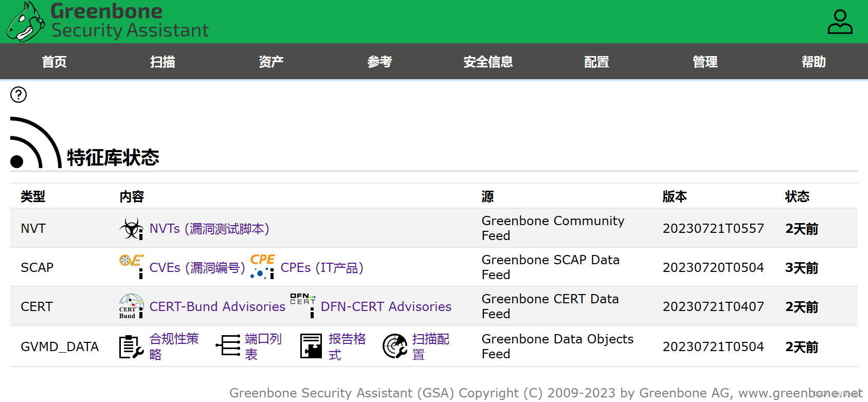The image size is (868, 402).
Task: Click the scan config icon
Action: tap(395, 346)
